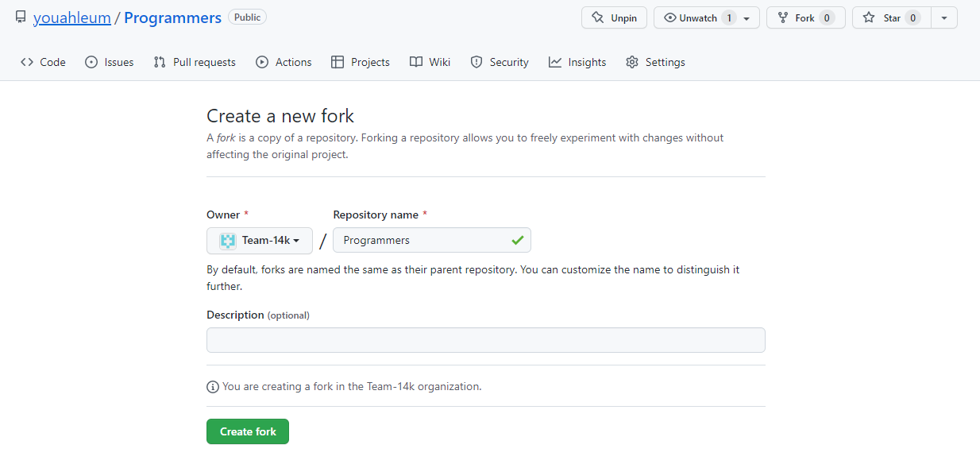Image resolution: width=980 pixels, height=464 pixels.
Task: Open the Issues tab
Action: tap(109, 62)
